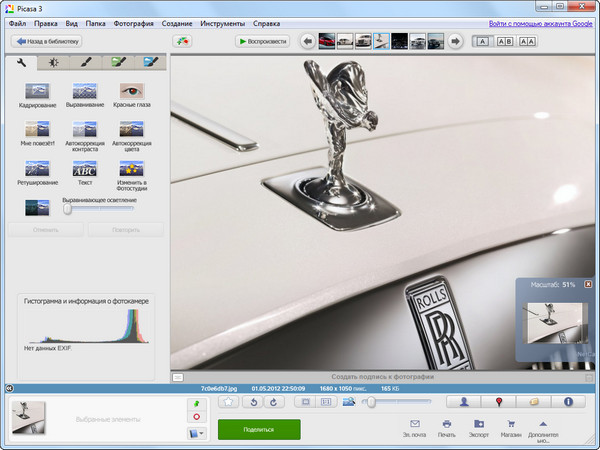Open the Инструменты menu
The image size is (600, 450).
coord(222,22)
